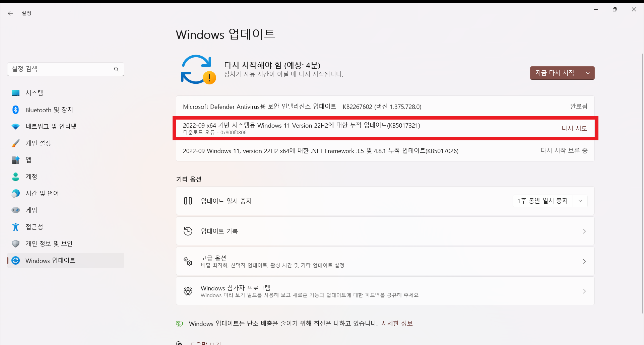
Task: Click the 다시 시작 보류 중 status
Action: [564, 151]
